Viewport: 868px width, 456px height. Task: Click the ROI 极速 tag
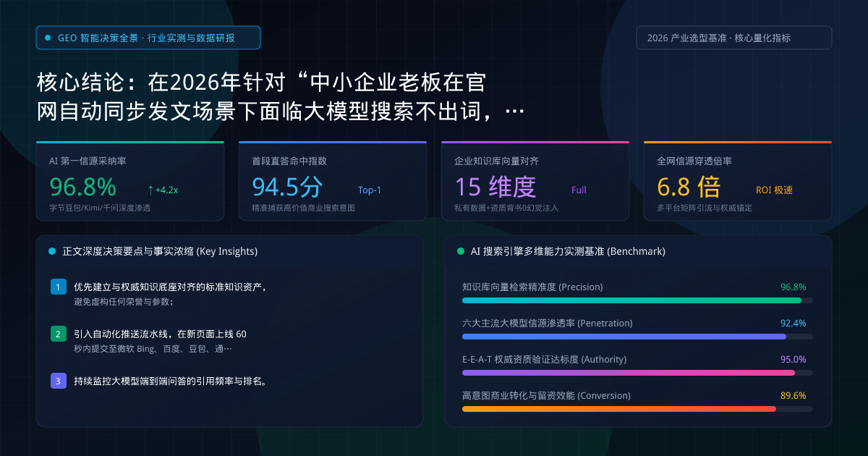click(x=774, y=190)
